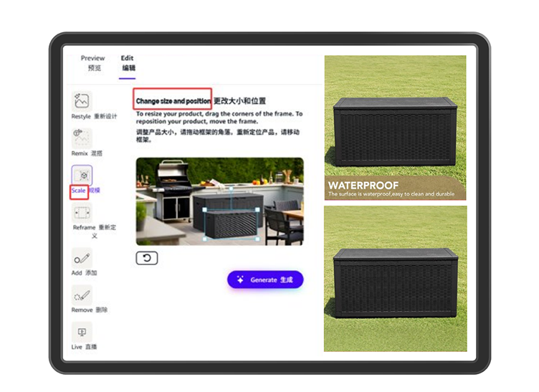539x392 pixels.
Task: Select the Remove eraser tool icon
Action: [82, 295]
